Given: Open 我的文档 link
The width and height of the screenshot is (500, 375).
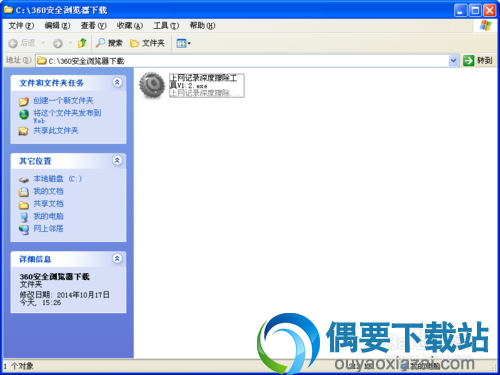Looking at the screenshot, I should [x=48, y=191].
